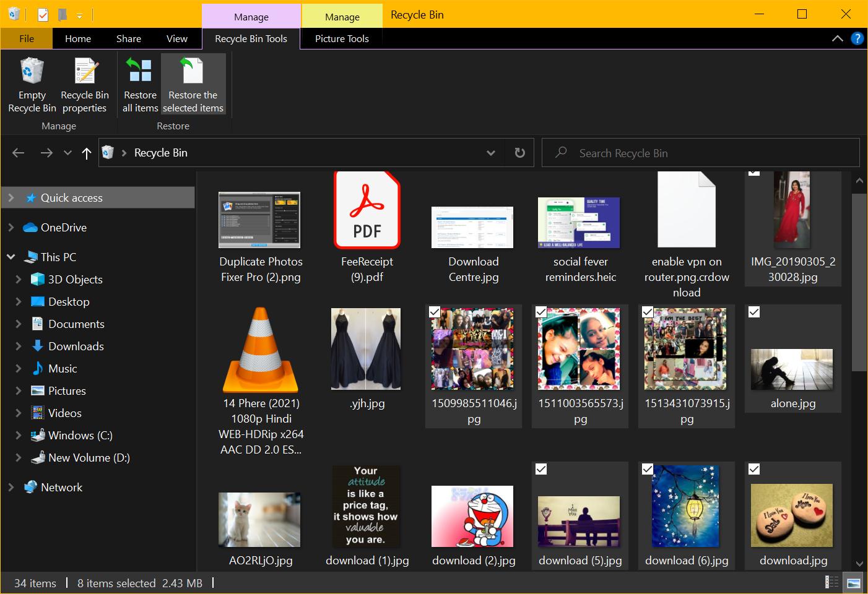868x594 pixels.
Task: Open the Picture Tools Manage tab
Action: (341, 17)
